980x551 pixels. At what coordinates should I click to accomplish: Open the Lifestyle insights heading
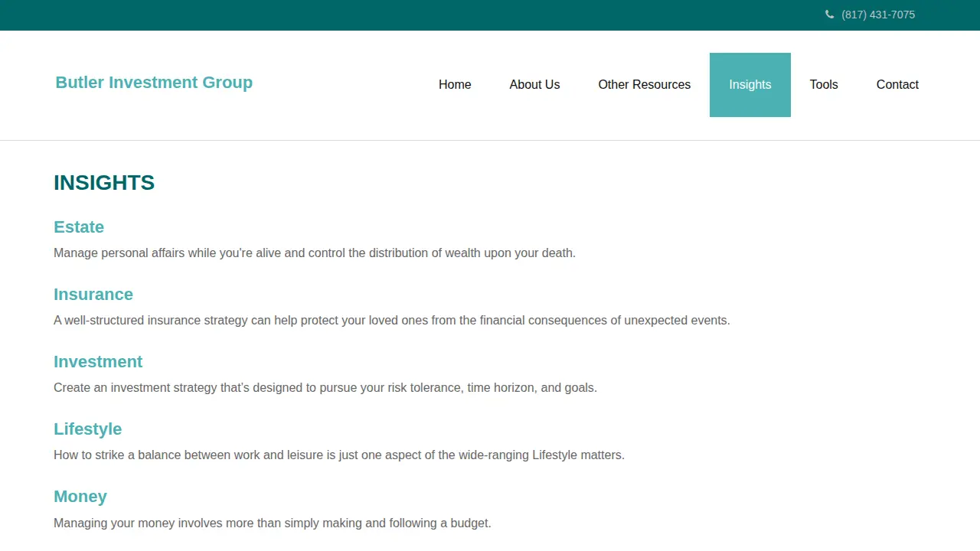pyautogui.click(x=88, y=429)
